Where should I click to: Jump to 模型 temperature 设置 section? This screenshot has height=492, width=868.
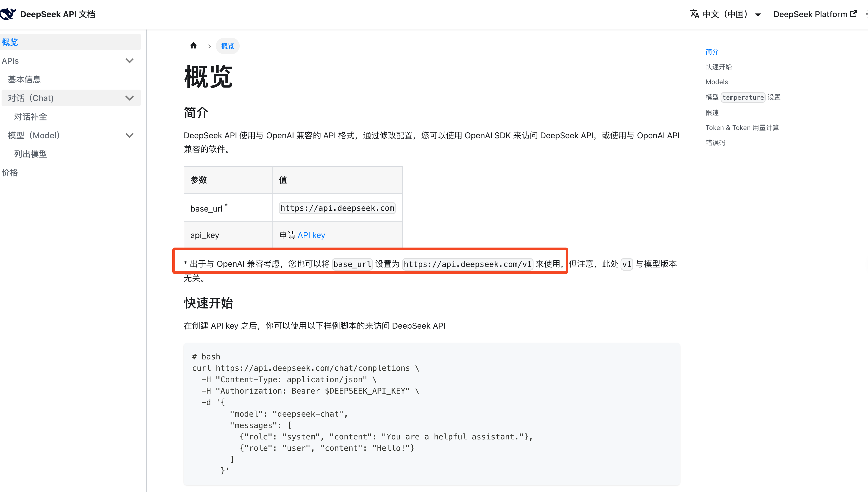click(x=743, y=97)
